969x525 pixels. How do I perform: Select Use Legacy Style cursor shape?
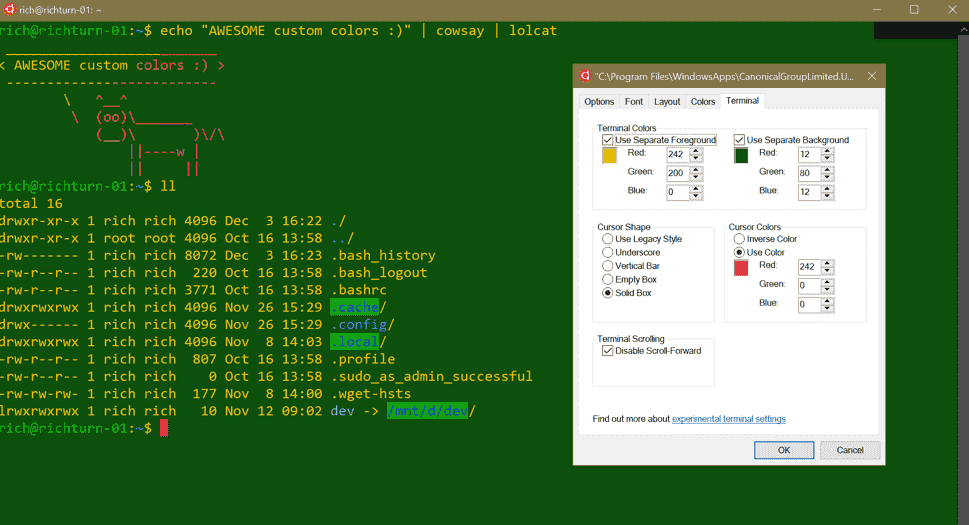607,239
